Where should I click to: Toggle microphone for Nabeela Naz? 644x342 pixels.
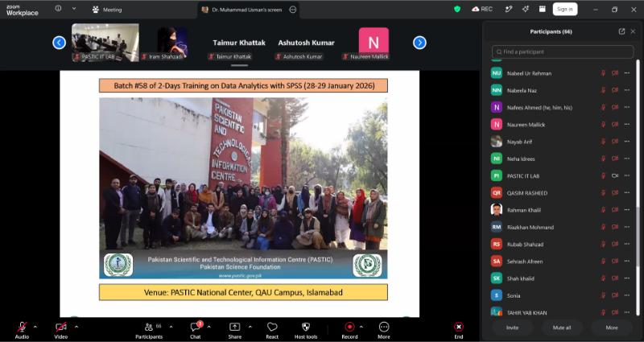(603, 90)
